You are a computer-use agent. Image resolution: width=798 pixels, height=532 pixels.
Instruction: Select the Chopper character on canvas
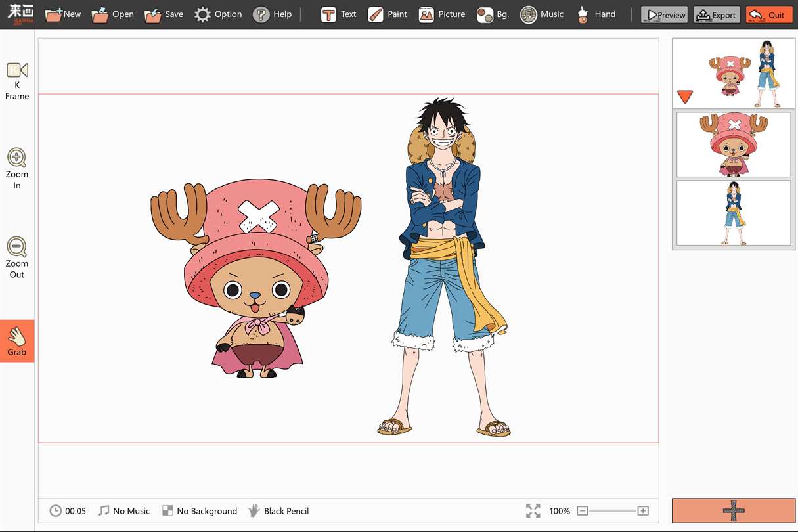(x=256, y=278)
